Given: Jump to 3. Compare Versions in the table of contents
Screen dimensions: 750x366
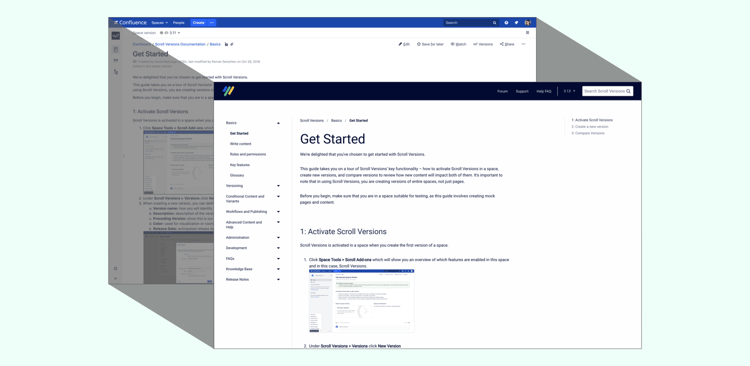Looking at the screenshot, I should [x=588, y=133].
